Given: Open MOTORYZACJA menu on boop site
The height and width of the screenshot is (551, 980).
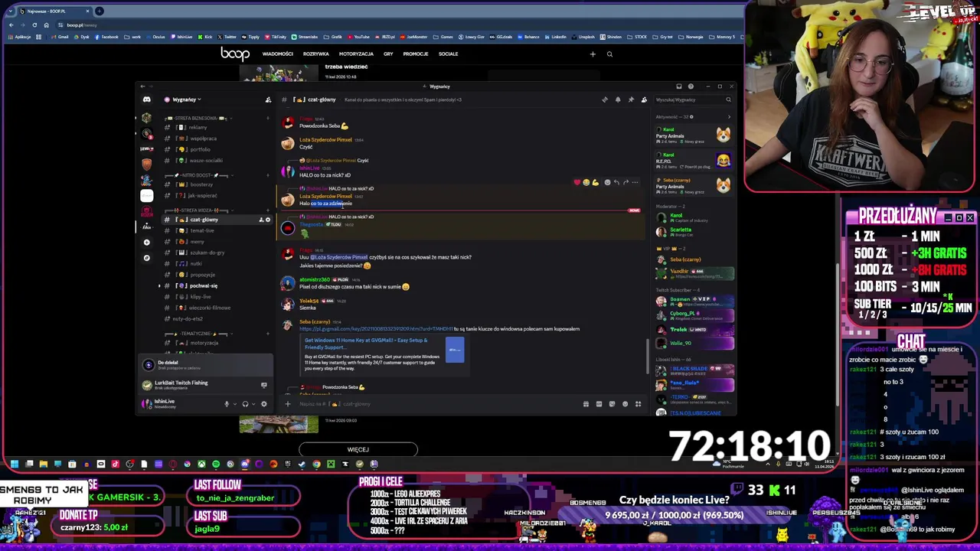Looking at the screenshot, I should click(356, 54).
